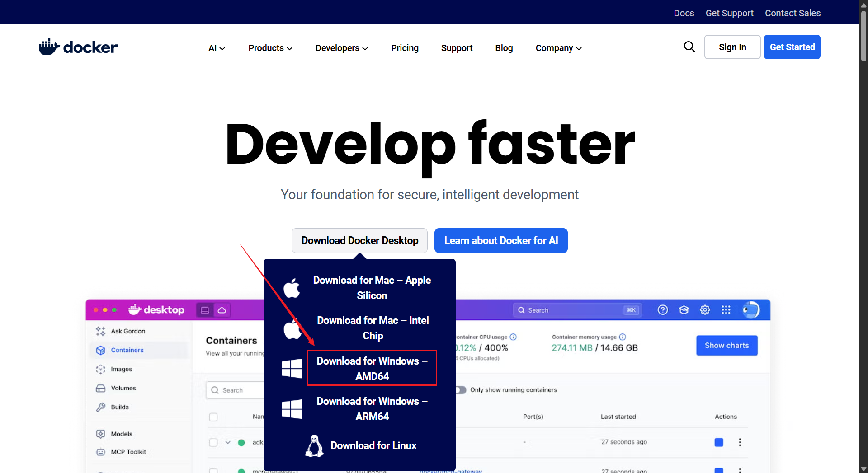The image size is (868, 473).
Task: Click the Sign In button
Action: (x=732, y=47)
